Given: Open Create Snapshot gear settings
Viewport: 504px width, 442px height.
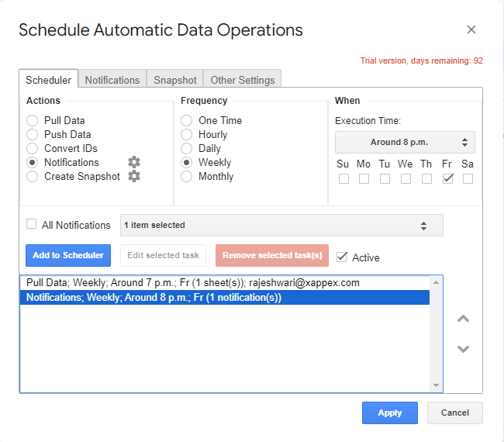Looking at the screenshot, I should 134,176.
